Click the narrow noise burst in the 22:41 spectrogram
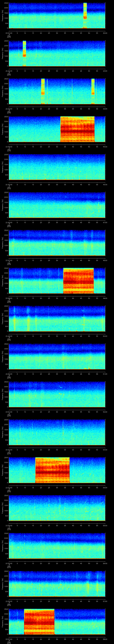Image resolution: width=114 pixels, height=644 pixels. coord(85,15)
